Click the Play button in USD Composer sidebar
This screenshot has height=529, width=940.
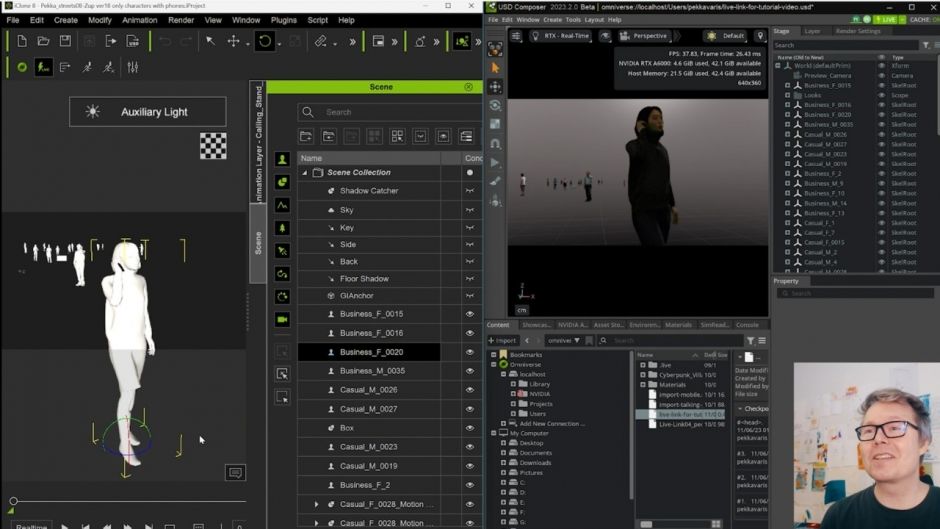click(x=495, y=162)
